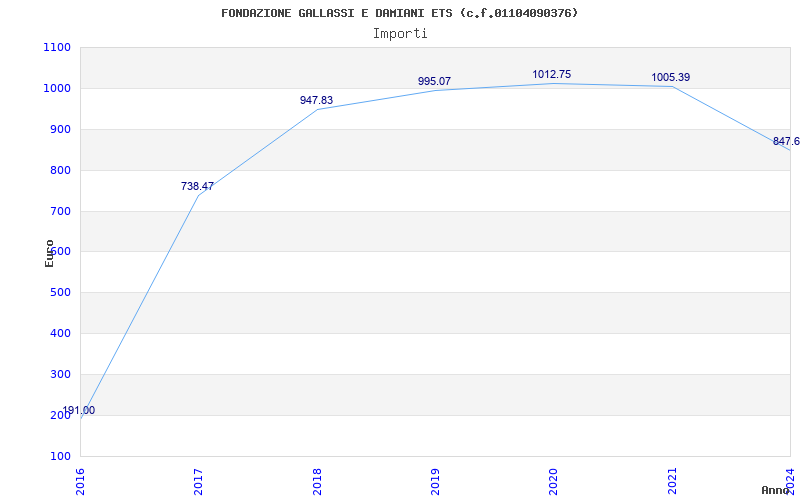Viewport: 800px width, 500px height.
Task: Click the 900 y-axis value
Action: 60,129
